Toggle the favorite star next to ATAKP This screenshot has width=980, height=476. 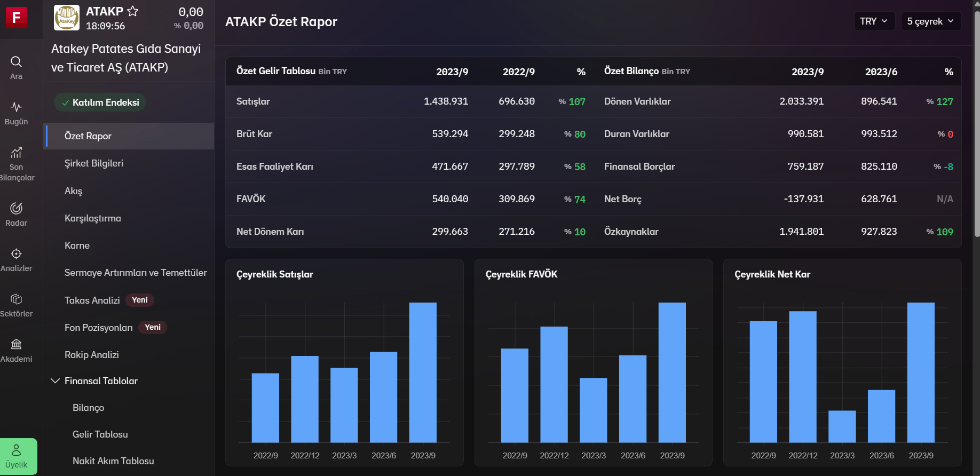pos(133,11)
